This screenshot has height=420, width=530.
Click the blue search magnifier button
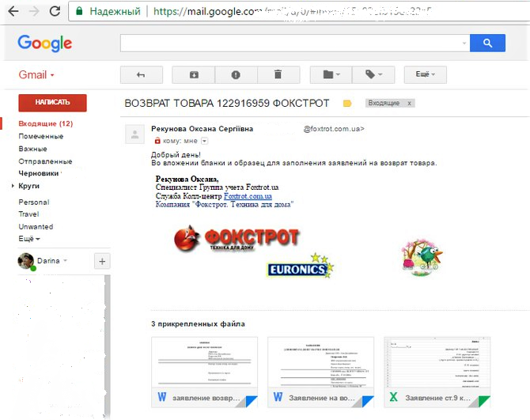click(487, 43)
